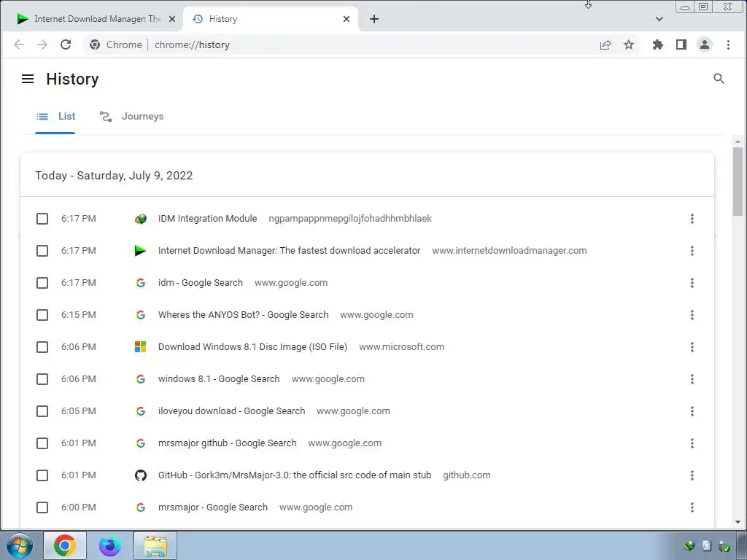Open a new tab with the plus button
The height and width of the screenshot is (560, 747).
point(374,19)
